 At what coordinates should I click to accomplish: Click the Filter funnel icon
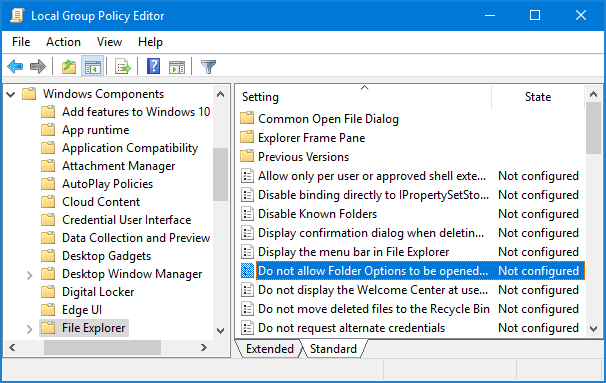[208, 67]
